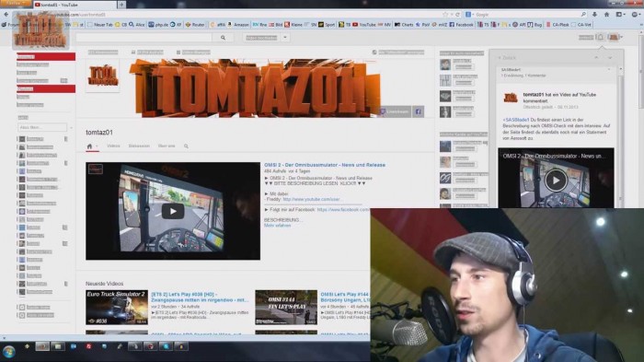Bookmark page with the star icon

point(445,15)
